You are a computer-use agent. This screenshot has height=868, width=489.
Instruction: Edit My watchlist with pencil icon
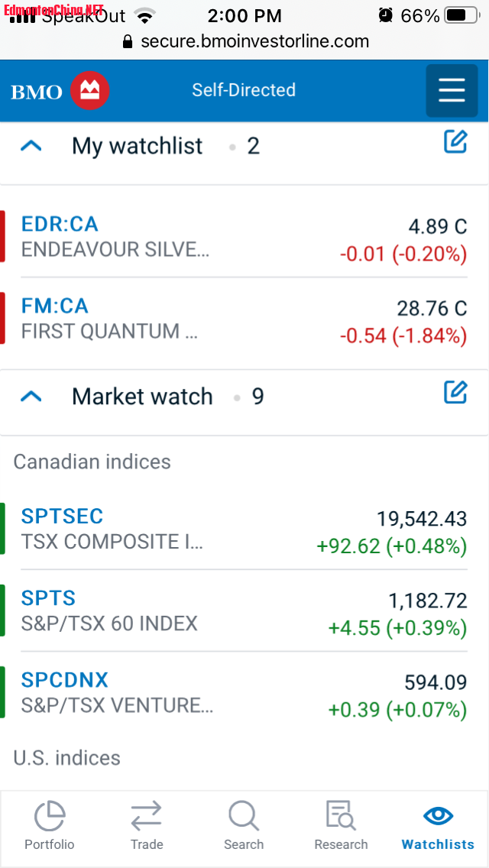[455, 141]
